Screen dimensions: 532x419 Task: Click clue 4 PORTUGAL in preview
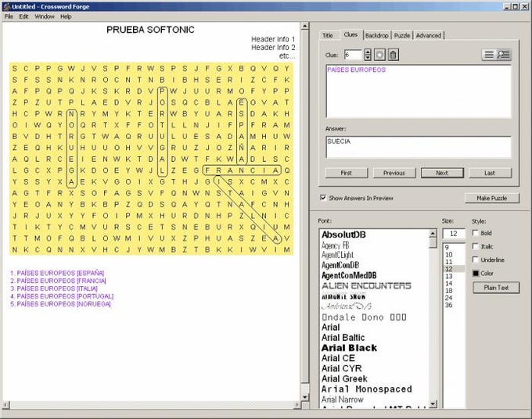pos(62,296)
